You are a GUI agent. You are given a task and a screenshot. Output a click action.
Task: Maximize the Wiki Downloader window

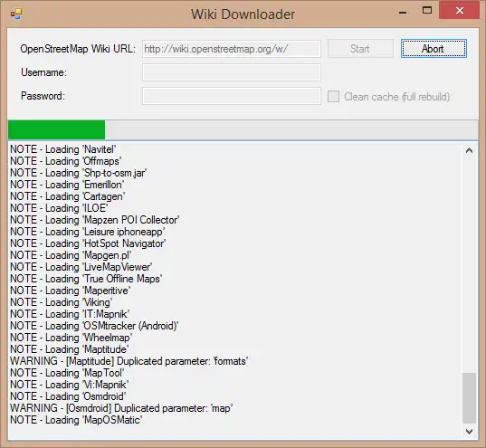427,11
